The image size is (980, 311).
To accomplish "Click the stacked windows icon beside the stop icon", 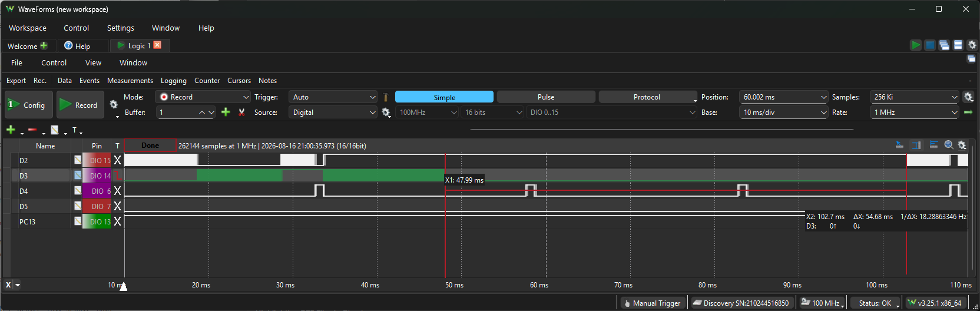I will (x=944, y=45).
